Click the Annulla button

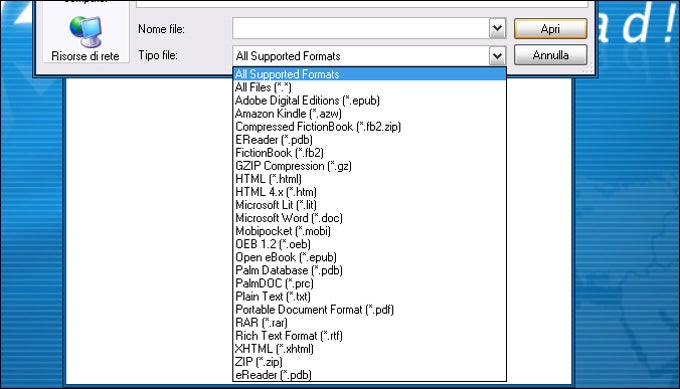tap(550, 55)
